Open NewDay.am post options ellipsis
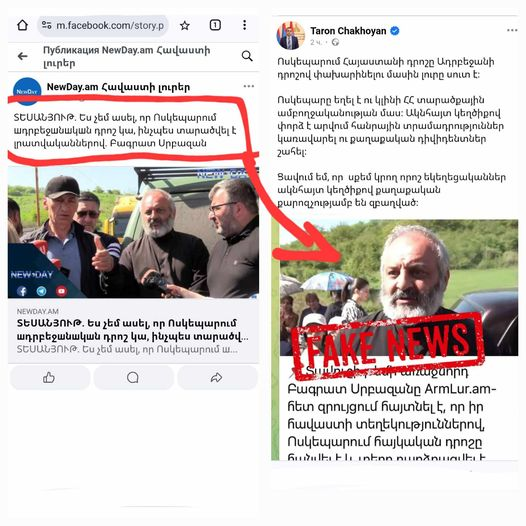This screenshot has width=526, height=526. tap(249, 86)
